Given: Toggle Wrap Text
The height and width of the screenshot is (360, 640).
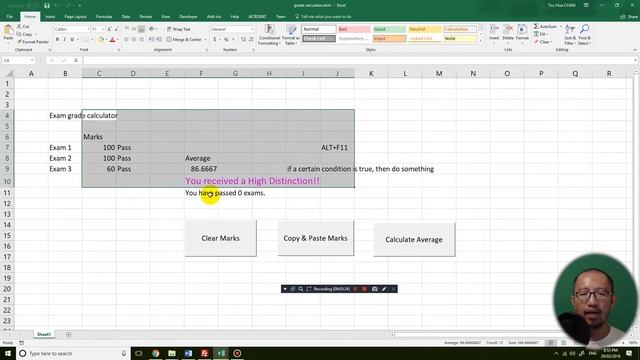Looking at the screenshot, I should [x=179, y=29].
